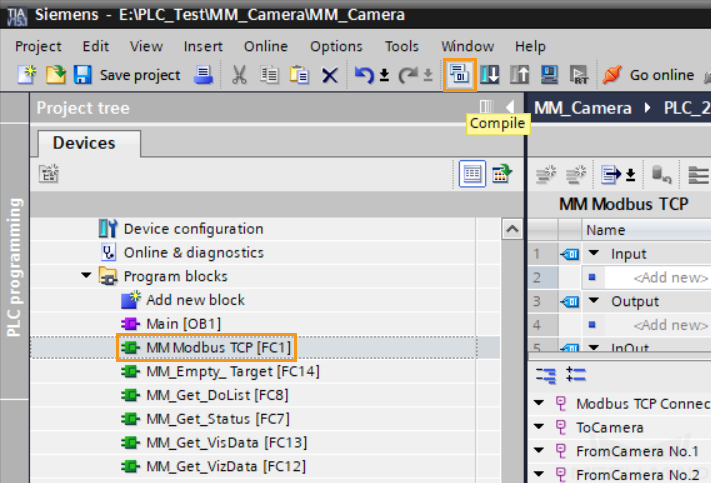The image size is (711, 483).
Task: Click the project tree new-item icon
Action: (x=49, y=174)
